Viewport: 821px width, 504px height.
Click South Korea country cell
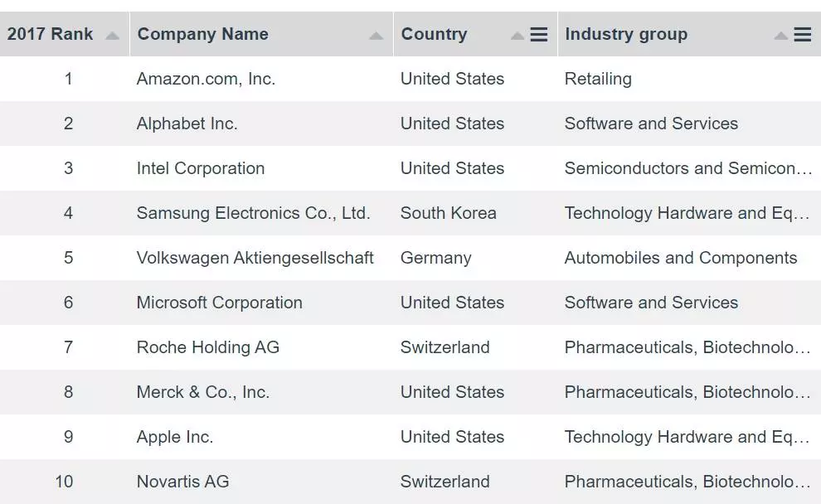pos(448,214)
